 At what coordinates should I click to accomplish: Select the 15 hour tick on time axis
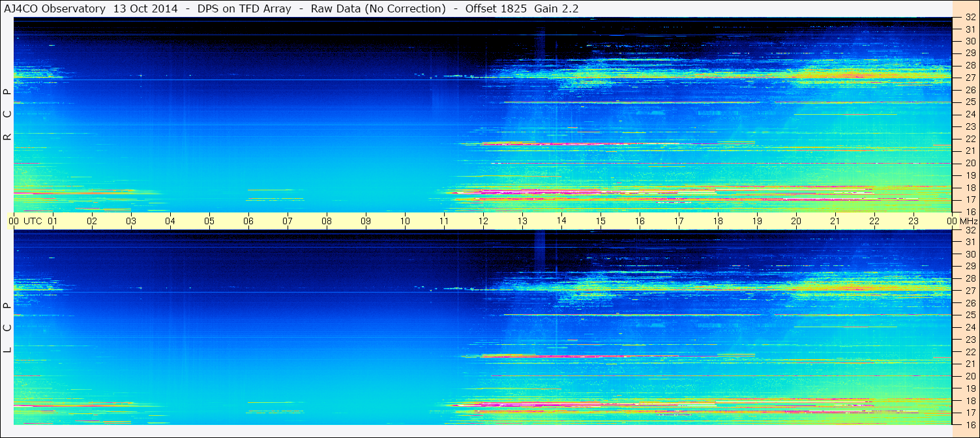point(601,222)
